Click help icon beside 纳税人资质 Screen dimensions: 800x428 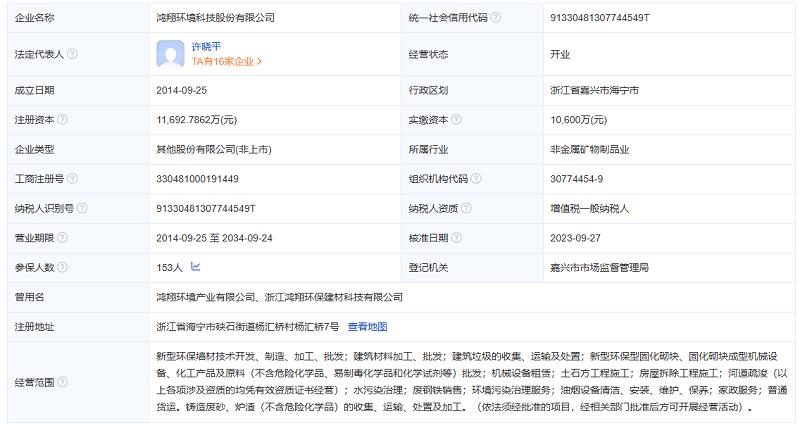(466, 208)
